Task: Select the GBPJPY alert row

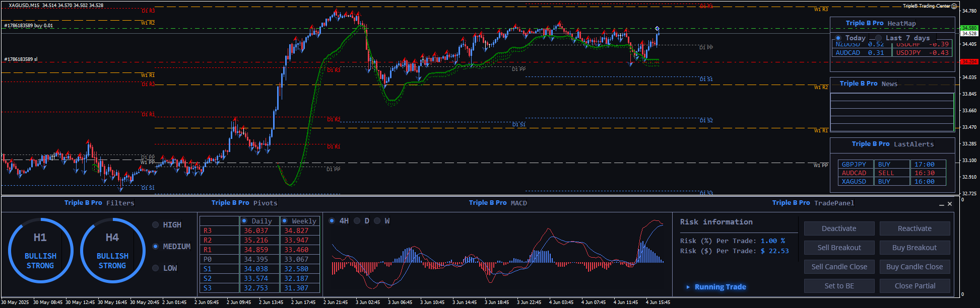Action: click(x=854, y=165)
